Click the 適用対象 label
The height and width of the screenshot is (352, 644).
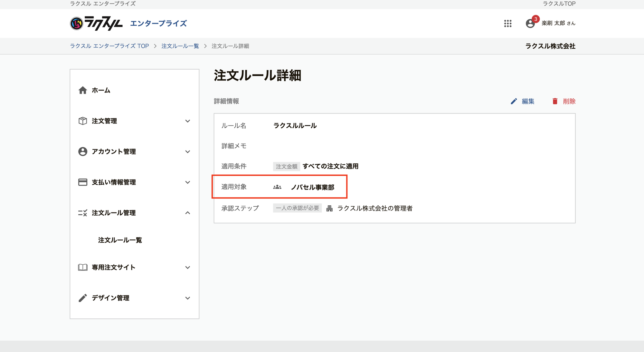[x=234, y=187]
